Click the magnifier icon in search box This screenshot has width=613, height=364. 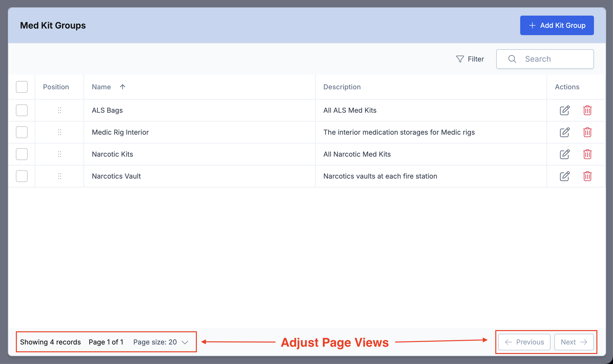[x=512, y=59]
